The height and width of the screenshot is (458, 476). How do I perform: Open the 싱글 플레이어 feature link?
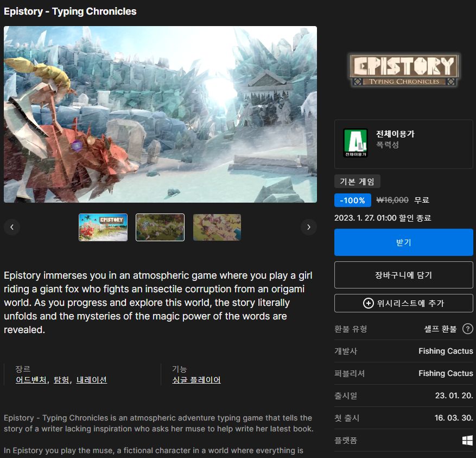tap(196, 380)
